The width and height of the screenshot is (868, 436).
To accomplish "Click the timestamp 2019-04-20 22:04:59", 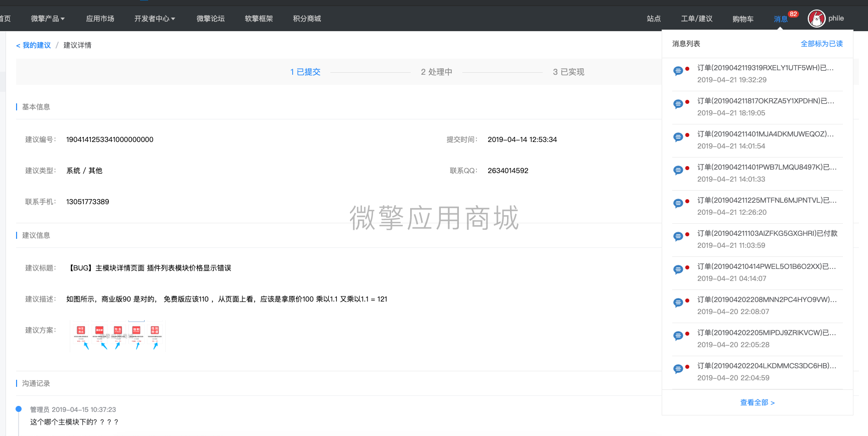I will click(733, 378).
